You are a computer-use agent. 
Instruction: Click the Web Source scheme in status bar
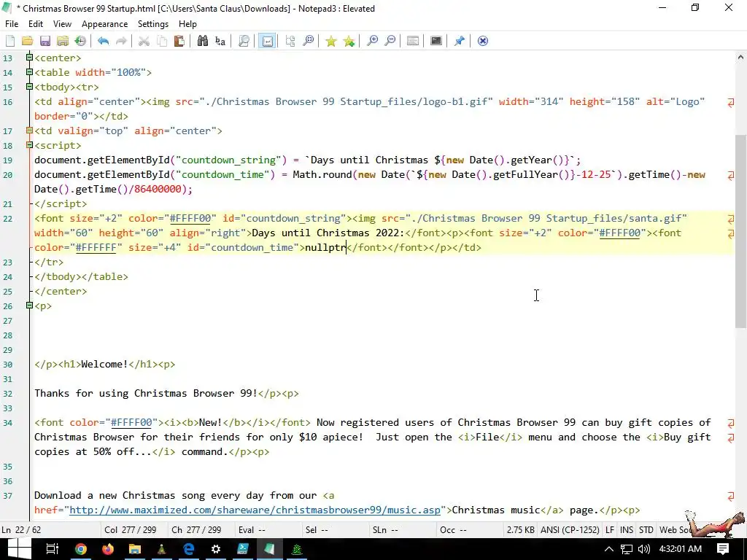(675, 530)
